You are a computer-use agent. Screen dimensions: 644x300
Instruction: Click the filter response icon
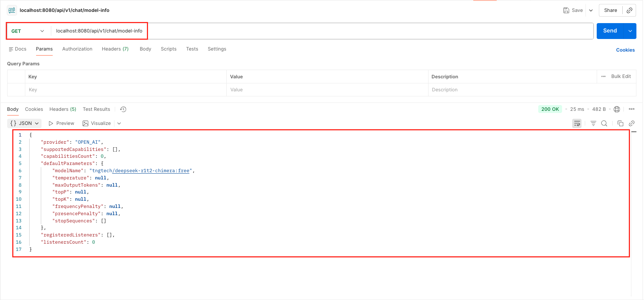[x=593, y=123]
